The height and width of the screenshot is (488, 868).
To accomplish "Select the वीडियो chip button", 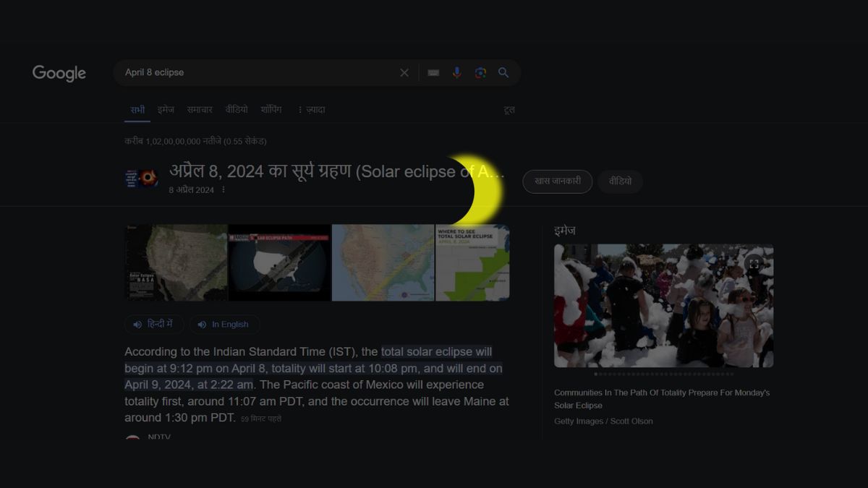I will (620, 181).
